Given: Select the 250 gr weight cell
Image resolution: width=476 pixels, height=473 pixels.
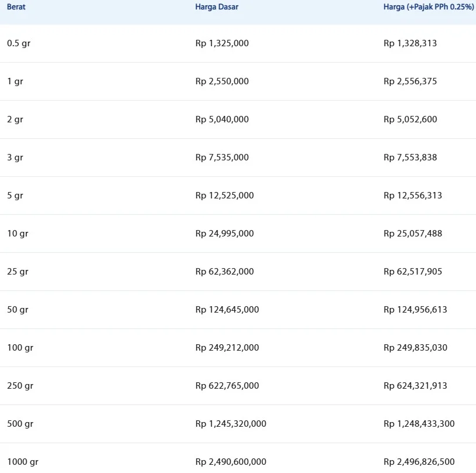Looking at the screenshot, I should coord(20,386).
